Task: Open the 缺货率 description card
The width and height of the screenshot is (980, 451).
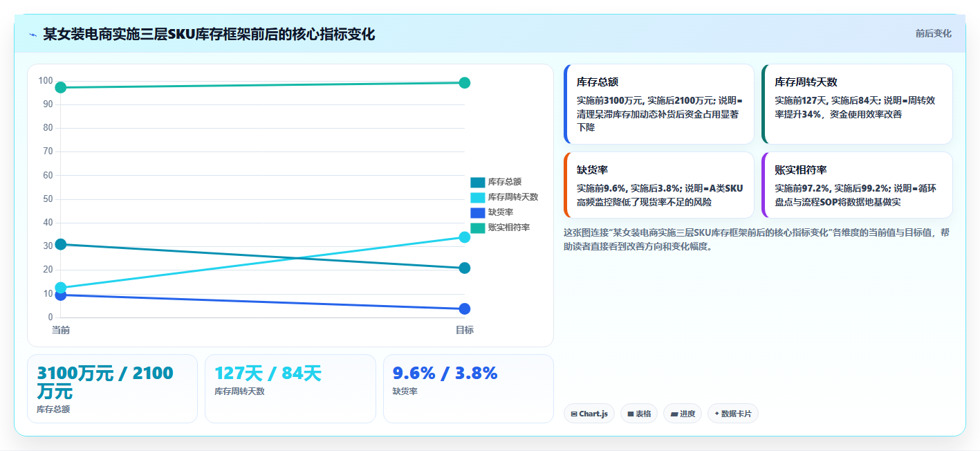Action: coord(659,185)
